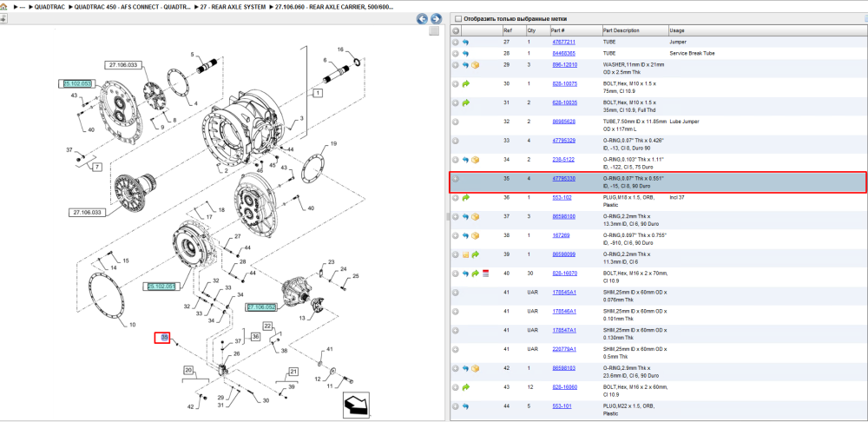Screen dimensions: 868x422
Task: Click the red list icon on row 40
Action: tap(485, 273)
